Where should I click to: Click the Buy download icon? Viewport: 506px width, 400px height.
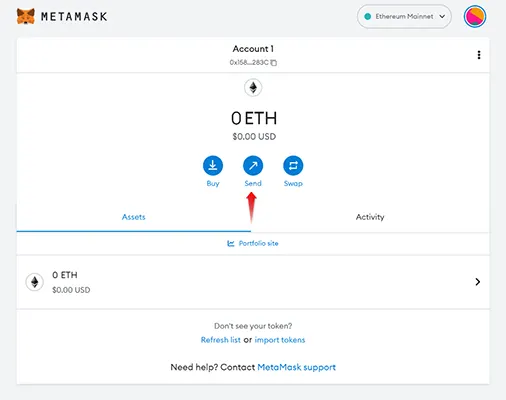213,165
